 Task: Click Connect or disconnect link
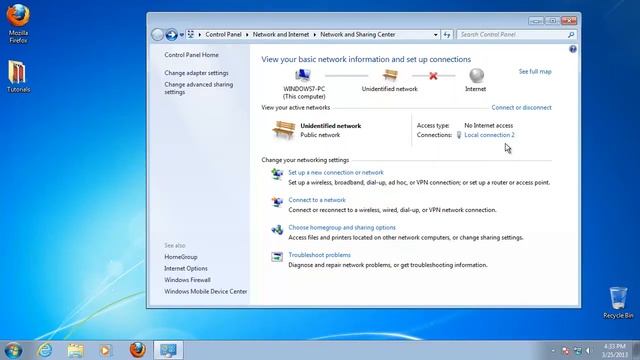pyautogui.click(x=521, y=107)
